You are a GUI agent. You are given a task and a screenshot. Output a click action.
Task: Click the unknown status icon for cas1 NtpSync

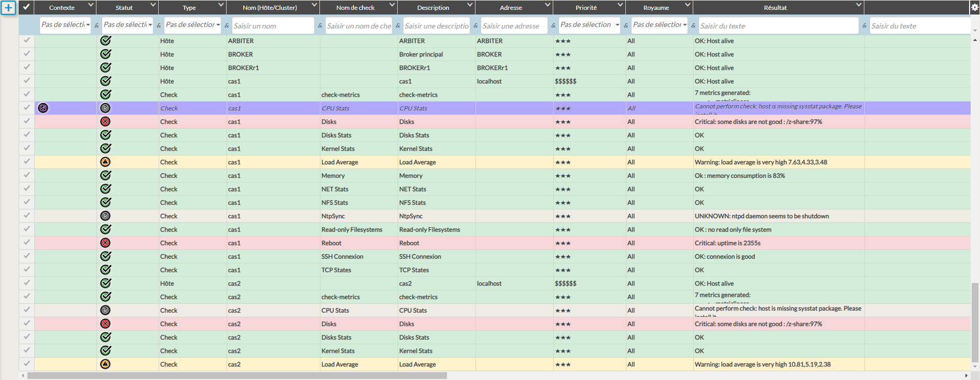(x=105, y=216)
